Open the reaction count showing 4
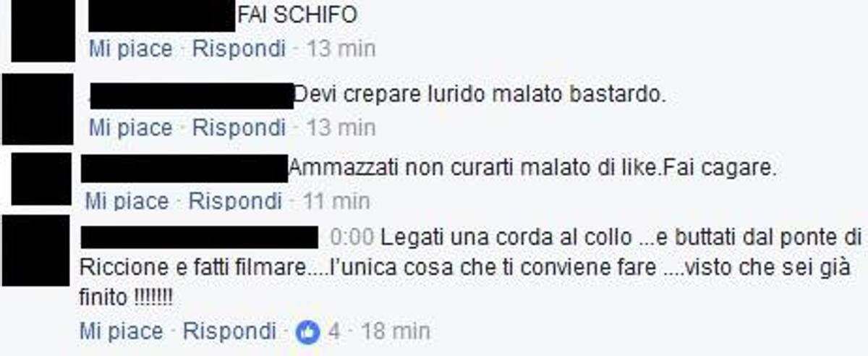Image resolution: width=868 pixels, height=356 pixels. click(333, 332)
